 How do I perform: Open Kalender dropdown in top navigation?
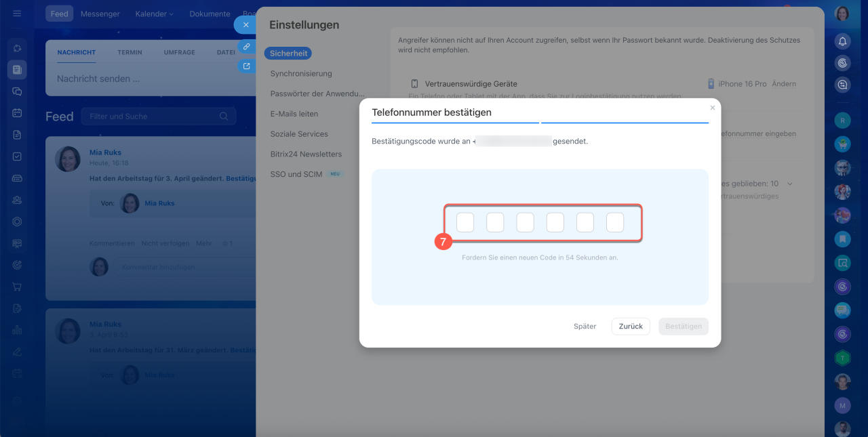click(x=154, y=14)
